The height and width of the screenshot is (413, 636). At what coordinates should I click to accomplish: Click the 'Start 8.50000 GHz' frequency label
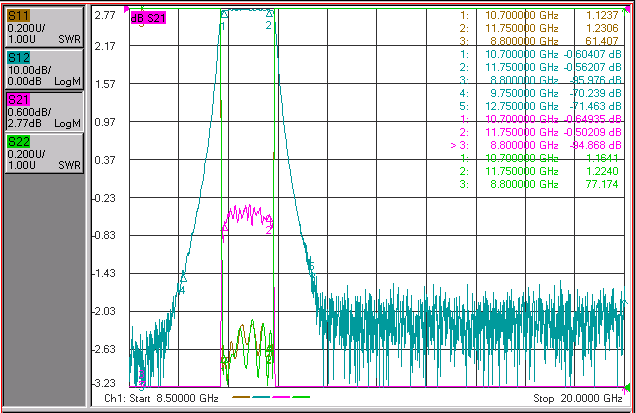(x=174, y=398)
